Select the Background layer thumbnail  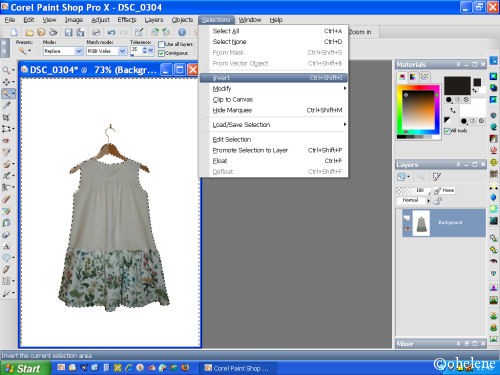coord(421,223)
